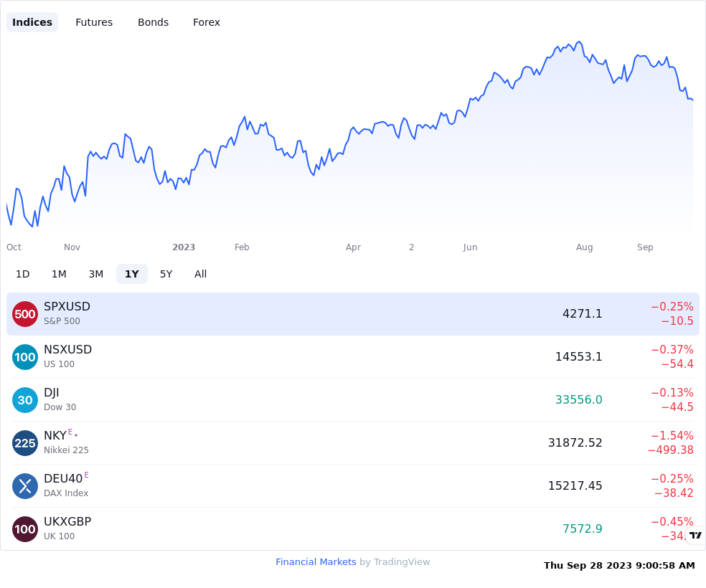Show the All time range

200,274
